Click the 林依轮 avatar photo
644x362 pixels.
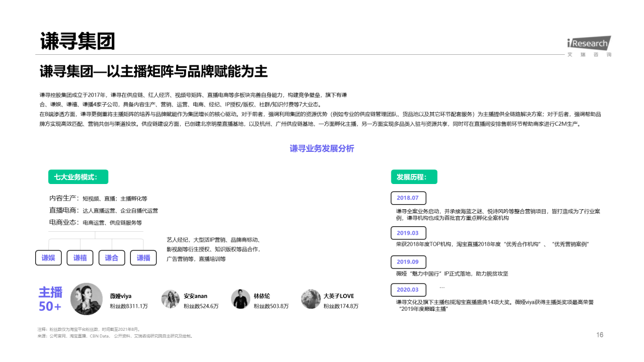(x=240, y=299)
